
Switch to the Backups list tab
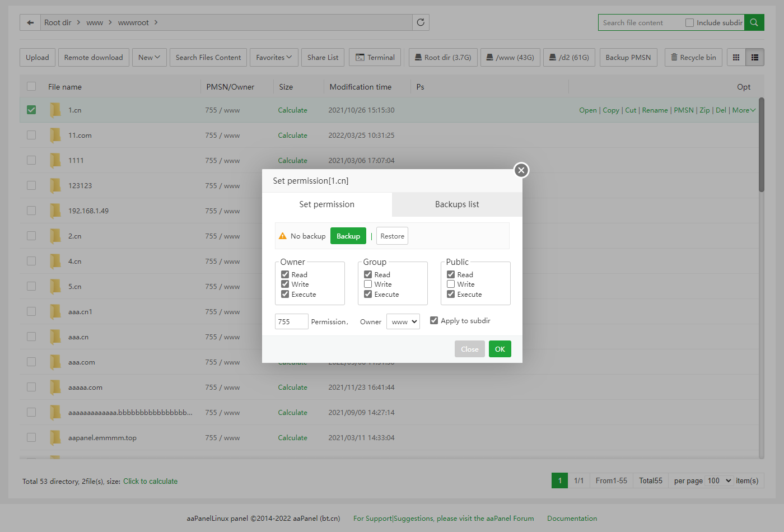pos(457,204)
